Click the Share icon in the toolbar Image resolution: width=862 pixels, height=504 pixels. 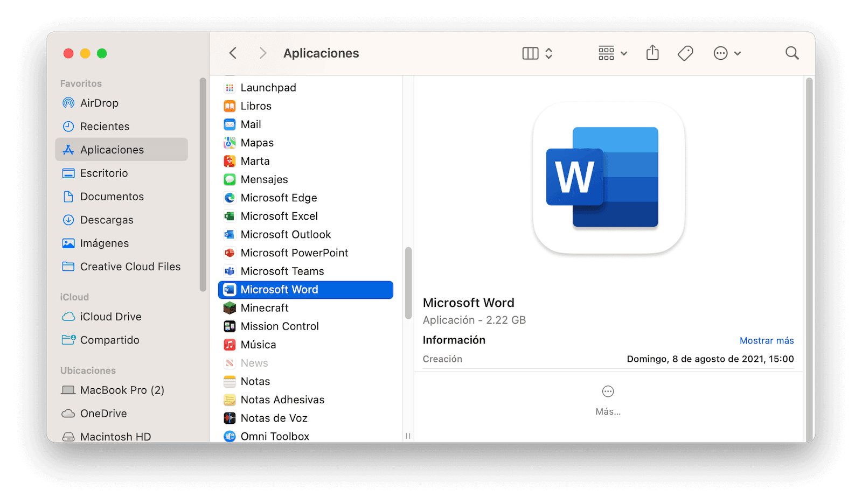(x=652, y=53)
